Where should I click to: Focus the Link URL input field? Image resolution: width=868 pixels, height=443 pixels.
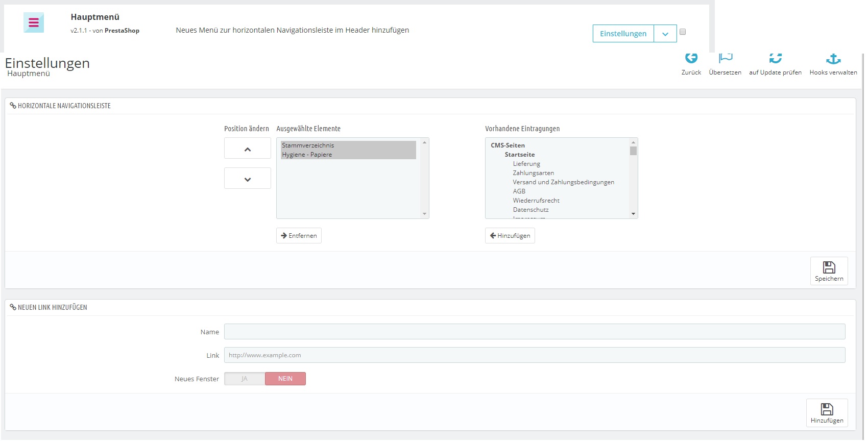(534, 355)
